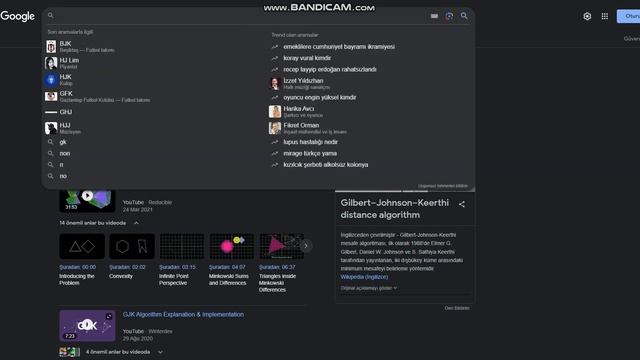Image resolution: width=640 pixels, height=360 pixels.
Task: Open the settings gear icon
Action: (x=587, y=16)
